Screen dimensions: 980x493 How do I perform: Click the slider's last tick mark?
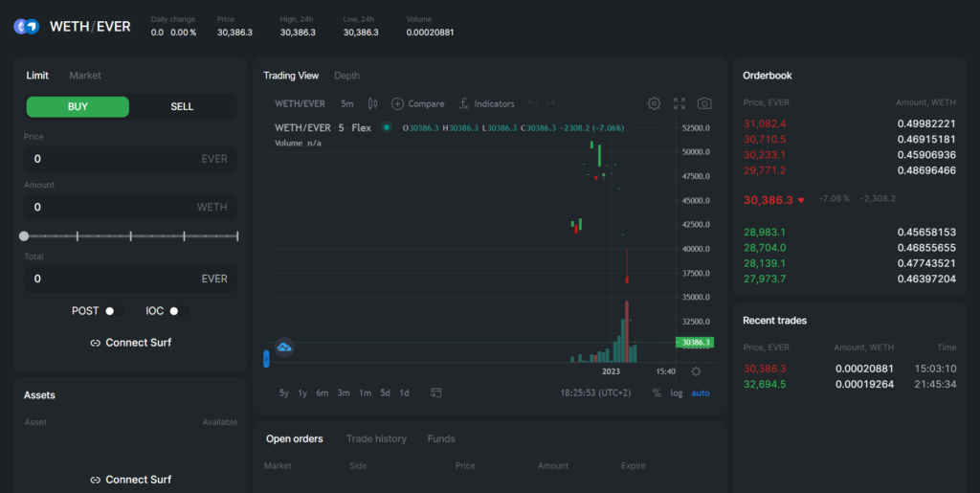[237, 236]
